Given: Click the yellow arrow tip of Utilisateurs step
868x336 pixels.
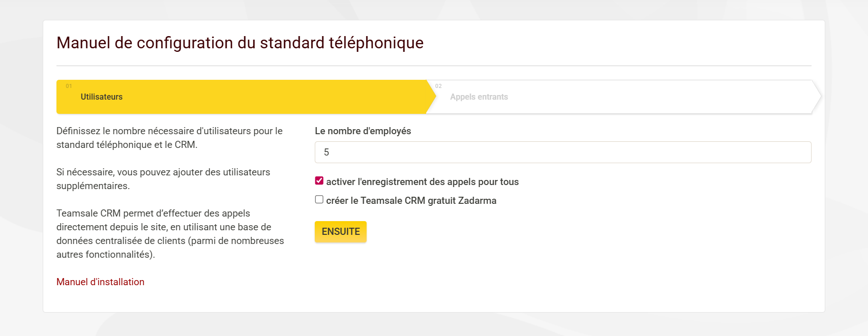Looking at the screenshot, I should click(431, 97).
